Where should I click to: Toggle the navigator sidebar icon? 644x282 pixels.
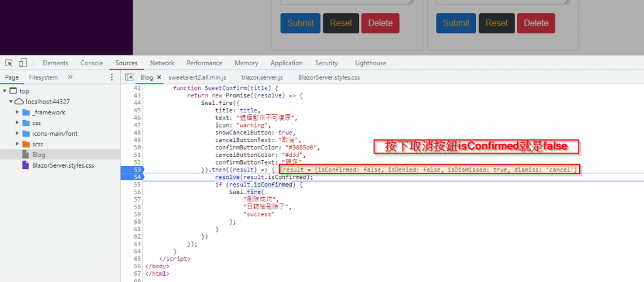point(129,77)
